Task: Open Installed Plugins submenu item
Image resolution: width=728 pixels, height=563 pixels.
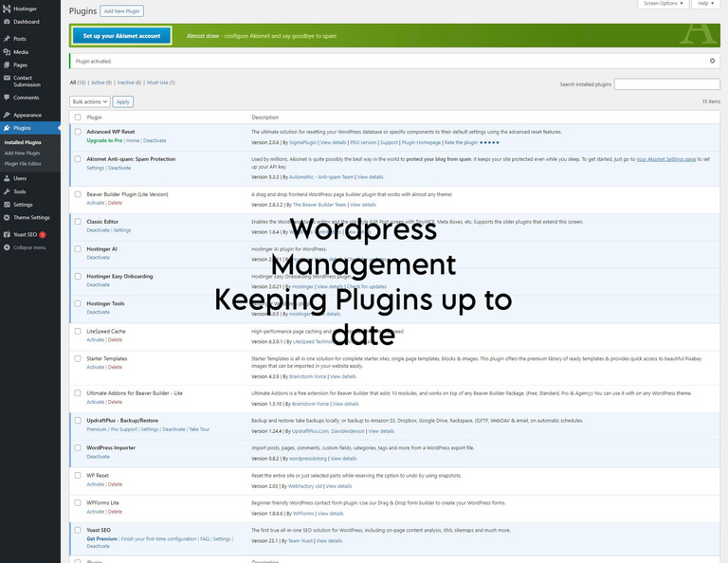Action: tap(23, 142)
